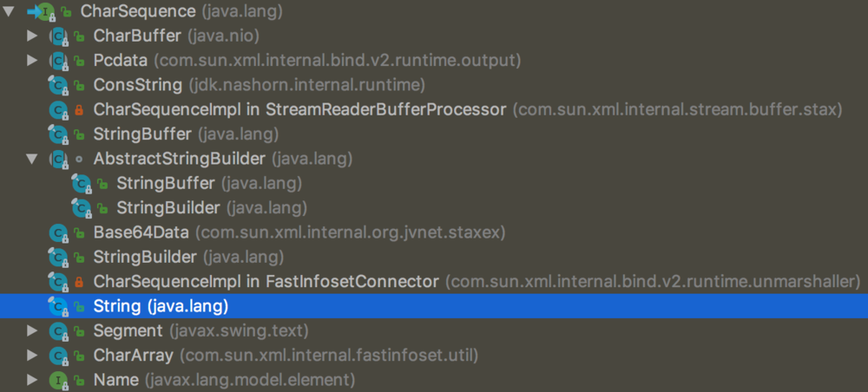Expand the Pcdata node

point(32,61)
